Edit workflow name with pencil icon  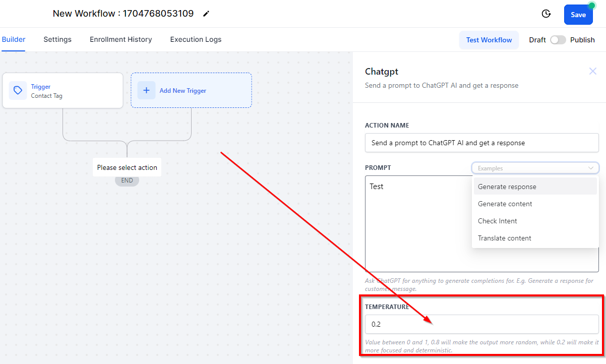[x=206, y=14]
